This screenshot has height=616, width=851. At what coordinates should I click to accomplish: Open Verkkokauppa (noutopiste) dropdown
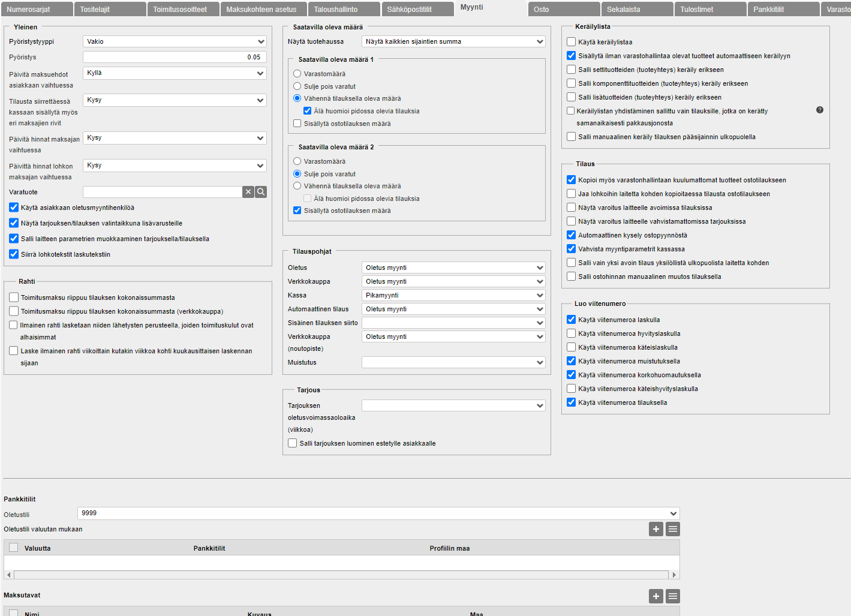pyautogui.click(x=453, y=336)
